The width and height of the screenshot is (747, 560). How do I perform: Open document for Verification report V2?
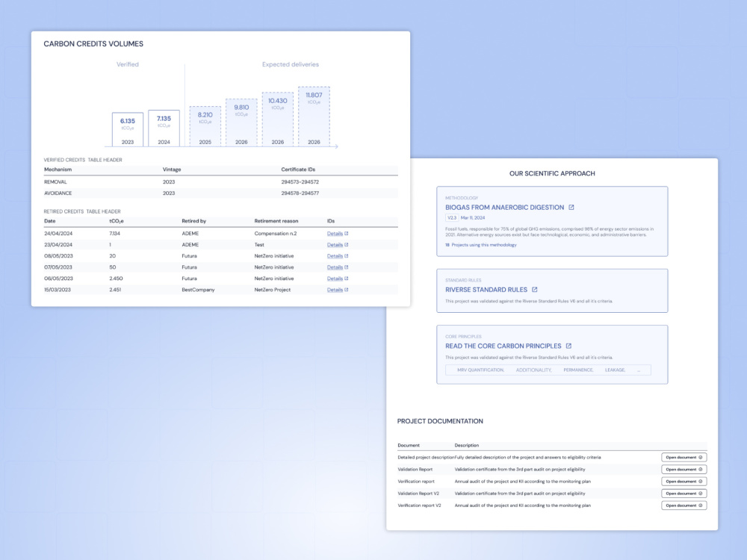pyautogui.click(x=684, y=505)
